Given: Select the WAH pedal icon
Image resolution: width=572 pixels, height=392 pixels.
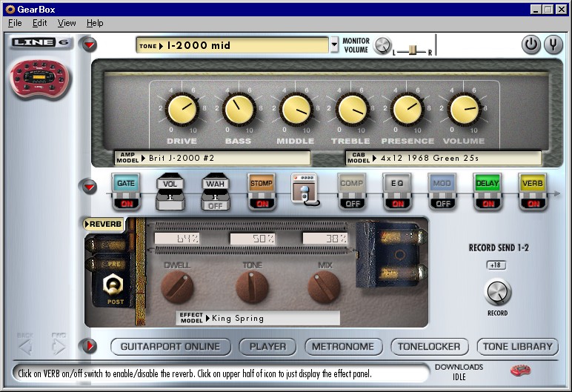Looking at the screenshot, I should pos(215,184).
